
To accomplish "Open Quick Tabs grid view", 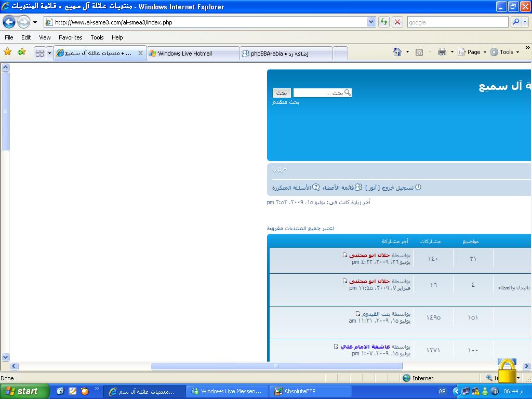I will tap(39, 53).
